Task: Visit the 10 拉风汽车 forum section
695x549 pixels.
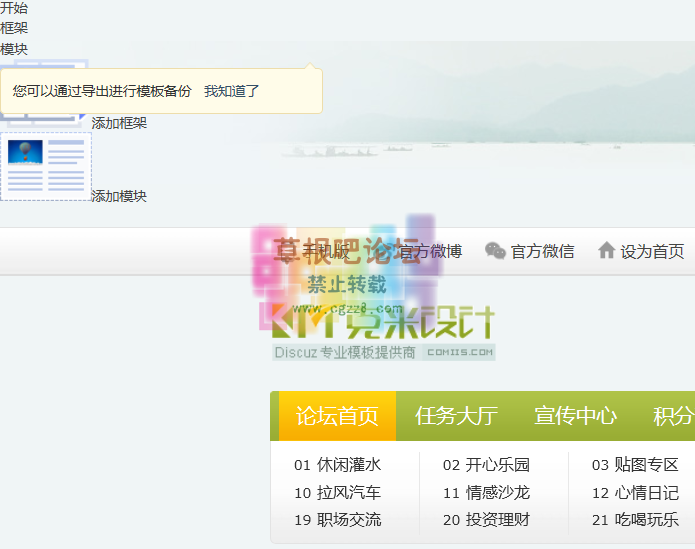Action: (x=337, y=493)
